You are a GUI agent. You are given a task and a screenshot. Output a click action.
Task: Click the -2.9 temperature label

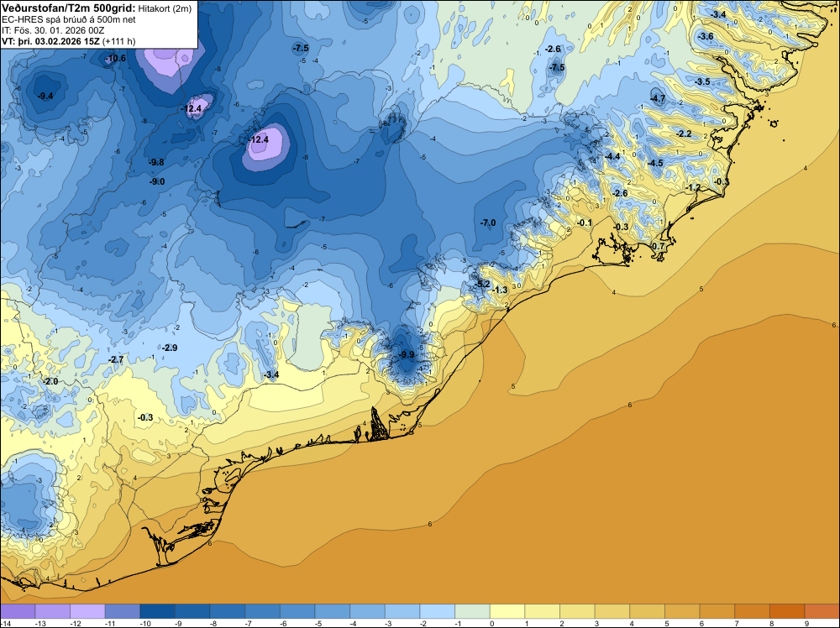tap(170, 348)
